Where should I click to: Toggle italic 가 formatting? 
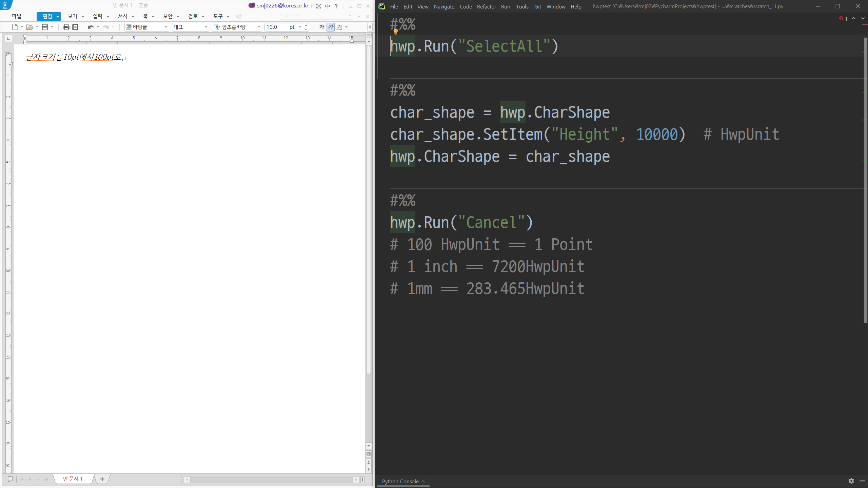pyautogui.click(x=331, y=27)
